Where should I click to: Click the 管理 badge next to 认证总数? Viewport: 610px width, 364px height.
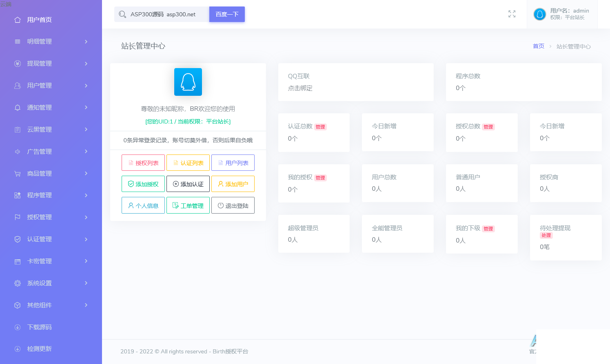[x=320, y=127]
